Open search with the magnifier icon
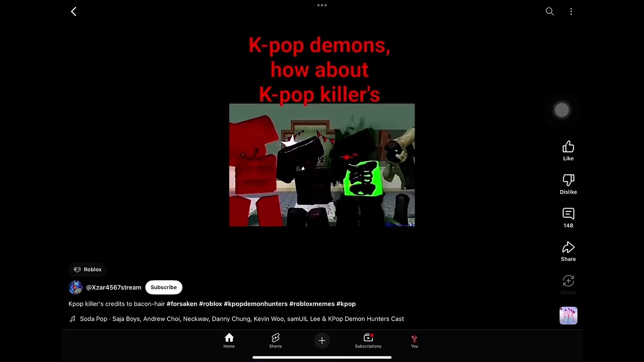Screen dimensions: 644x362 (x=549, y=12)
